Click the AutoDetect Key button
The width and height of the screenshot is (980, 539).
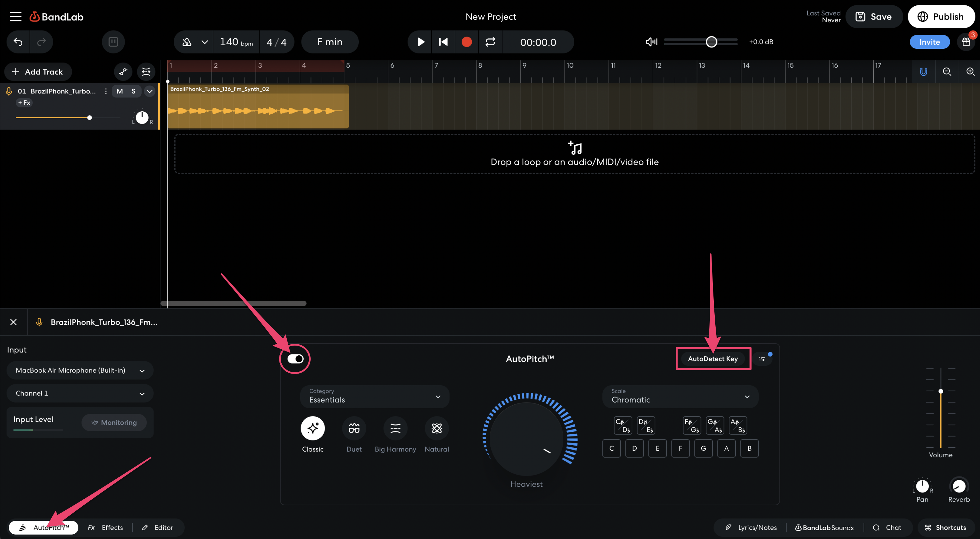(x=713, y=358)
